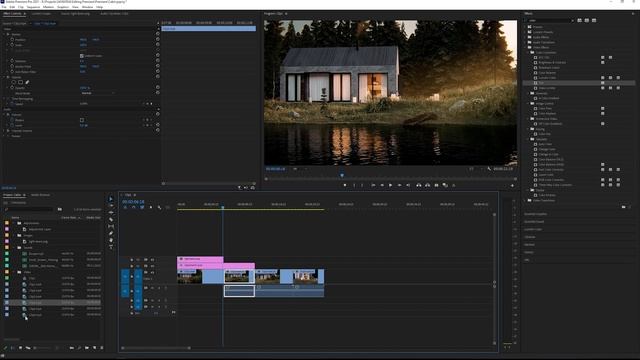Step forward one frame in Program monitor
The height and width of the screenshot is (360, 640).
point(400,185)
